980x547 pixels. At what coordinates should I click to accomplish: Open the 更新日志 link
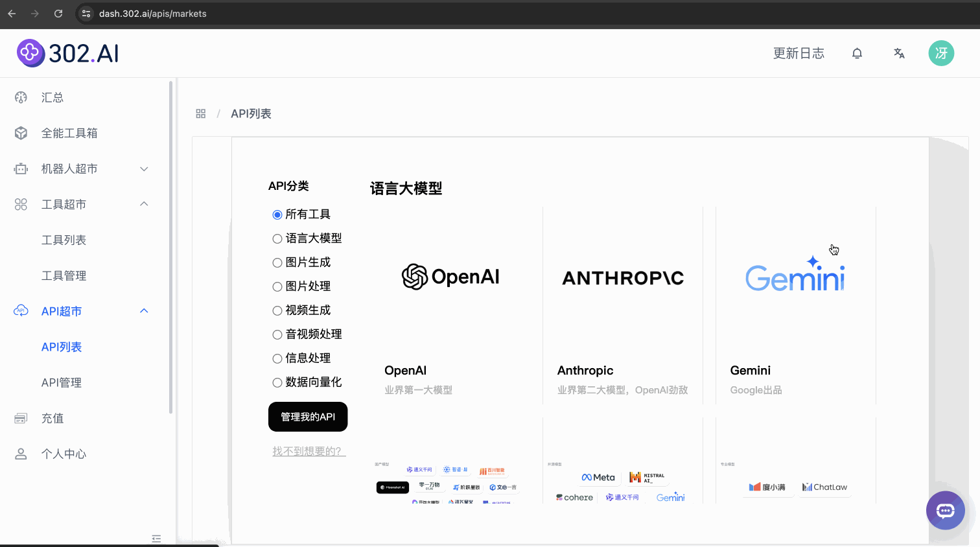coord(799,53)
